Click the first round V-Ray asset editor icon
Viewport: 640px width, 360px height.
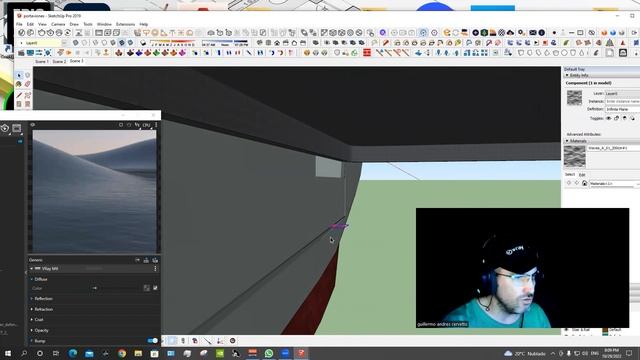[x=21, y=33]
